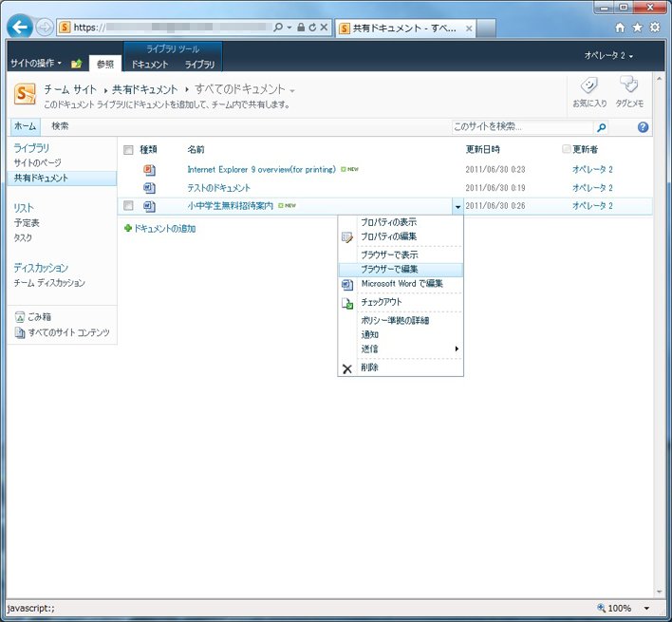Click the zoom magnifier in status bar
Viewport: 672px width, 622px height.
[601, 608]
